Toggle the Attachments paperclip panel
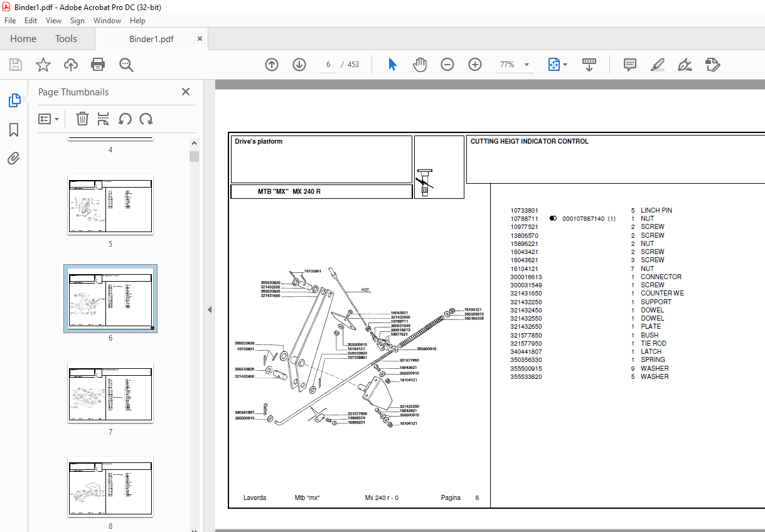The image size is (765, 532). pyautogui.click(x=14, y=158)
